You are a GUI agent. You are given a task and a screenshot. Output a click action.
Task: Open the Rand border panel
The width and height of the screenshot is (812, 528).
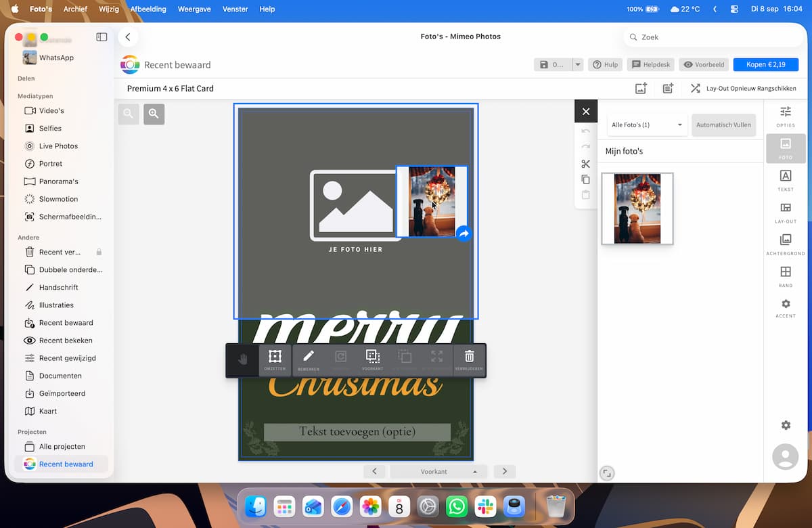pyautogui.click(x=786, y=276)
